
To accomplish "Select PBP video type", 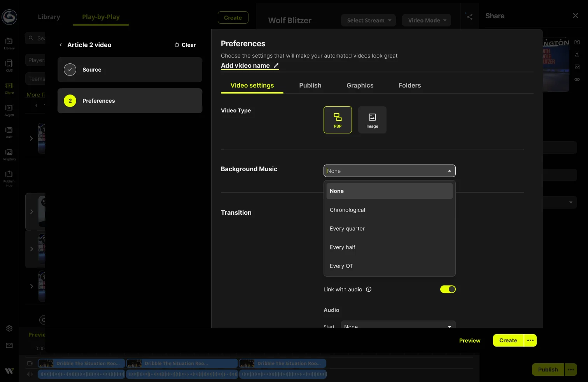I will (x=338, y=120).
